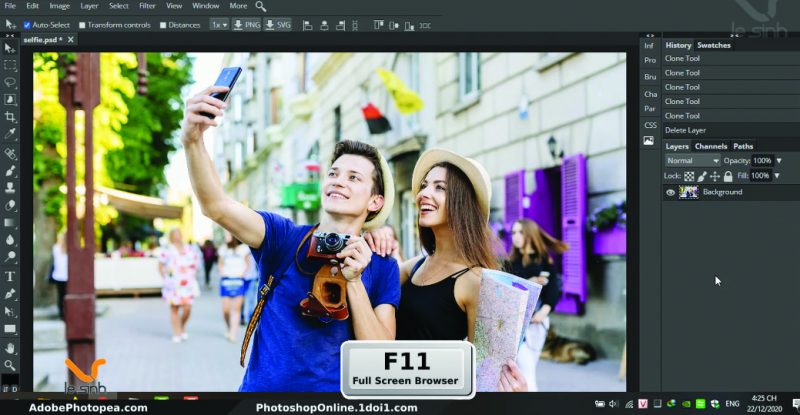Toggle lock image pixels brush icon
This screenshot has width=800, height=415.
click(702, 176)
